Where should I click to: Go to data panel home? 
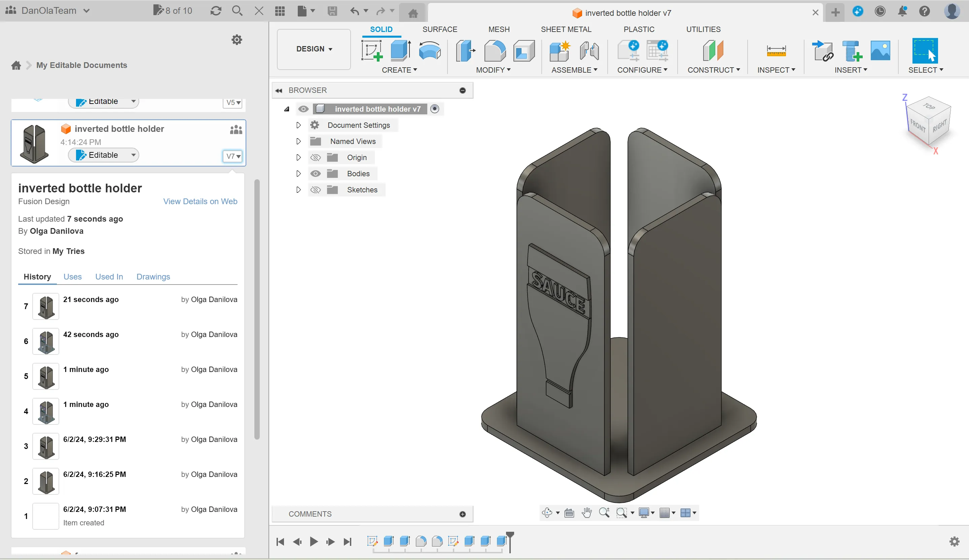point(16,65)
